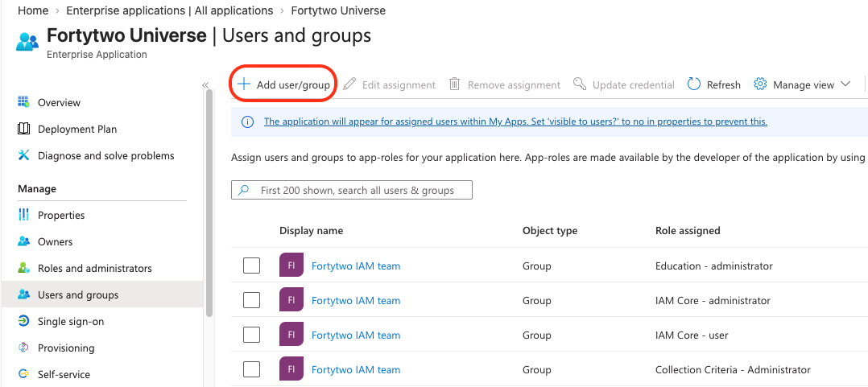Click the Self-service icon

[x=23, y=374]
